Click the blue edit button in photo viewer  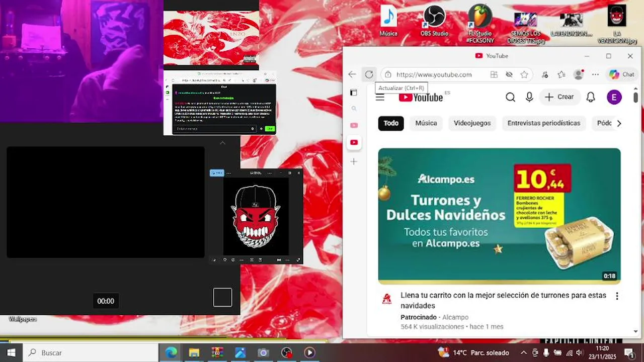[217, 173]
